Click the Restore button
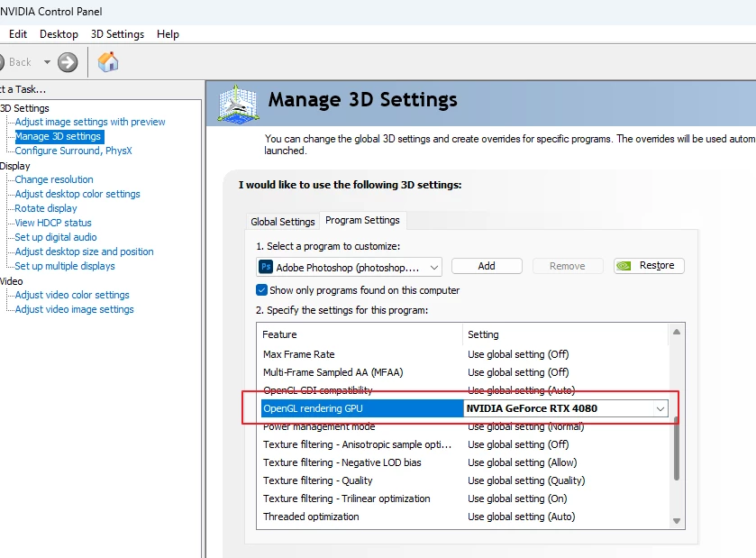 (649, 265)
